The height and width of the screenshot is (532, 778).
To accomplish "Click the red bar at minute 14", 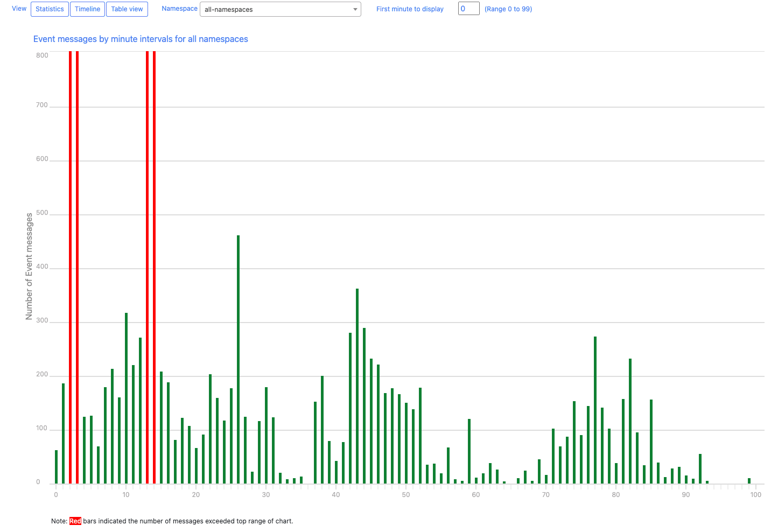I will (x=154, y=267).
